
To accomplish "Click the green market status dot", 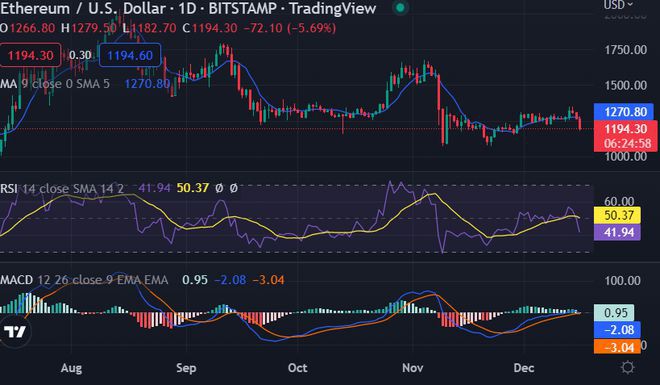I will pos(400,8).
